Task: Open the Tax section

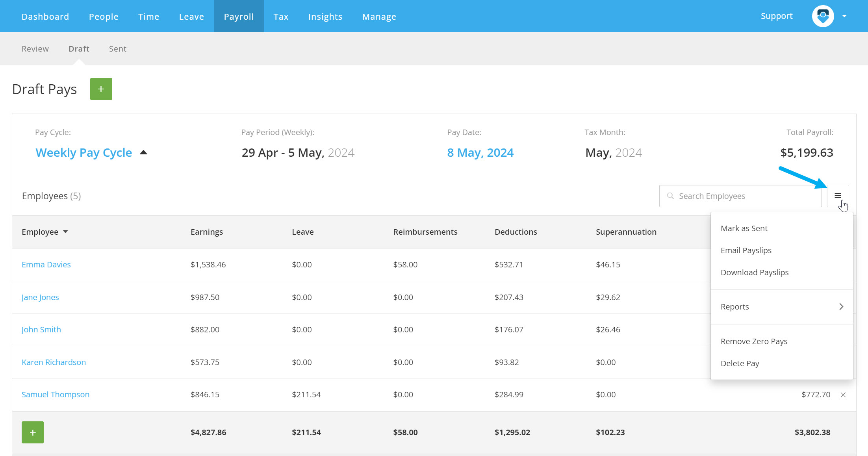Action: coord(281,17)
